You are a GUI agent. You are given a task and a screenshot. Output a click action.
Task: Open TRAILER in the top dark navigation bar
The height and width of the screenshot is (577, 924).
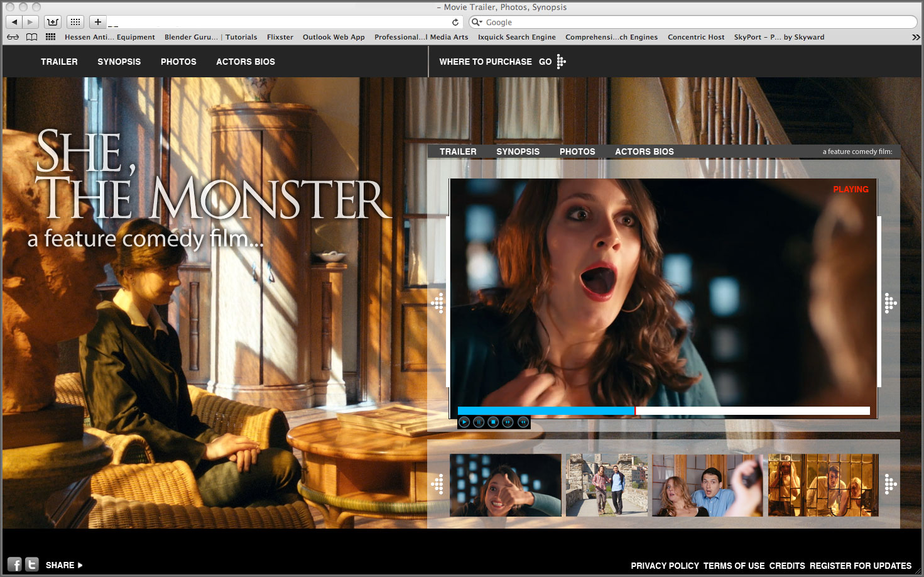59,62
